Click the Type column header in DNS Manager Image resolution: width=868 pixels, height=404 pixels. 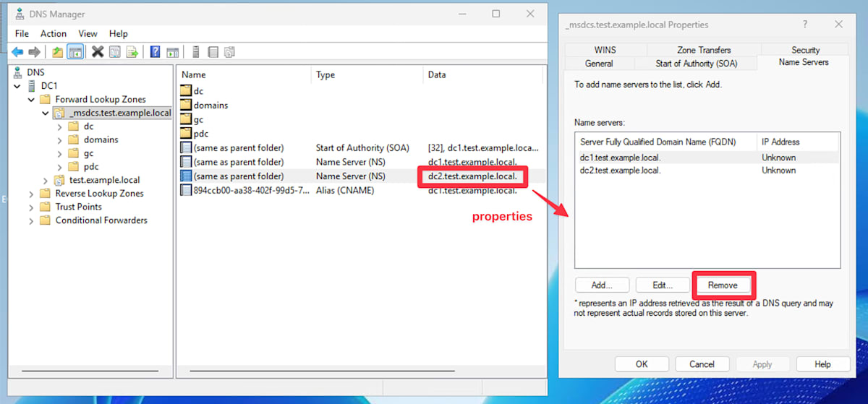pos(367,74)
